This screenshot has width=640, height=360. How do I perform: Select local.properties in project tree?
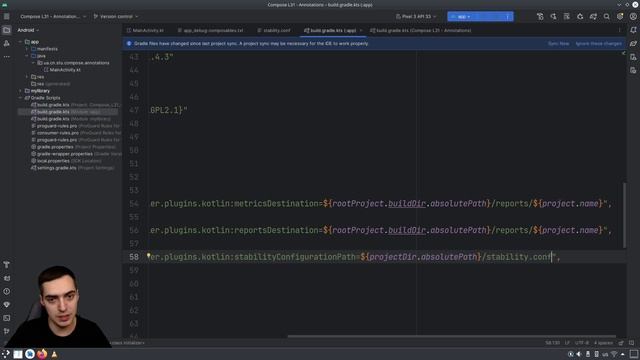(x=53, y=161)
